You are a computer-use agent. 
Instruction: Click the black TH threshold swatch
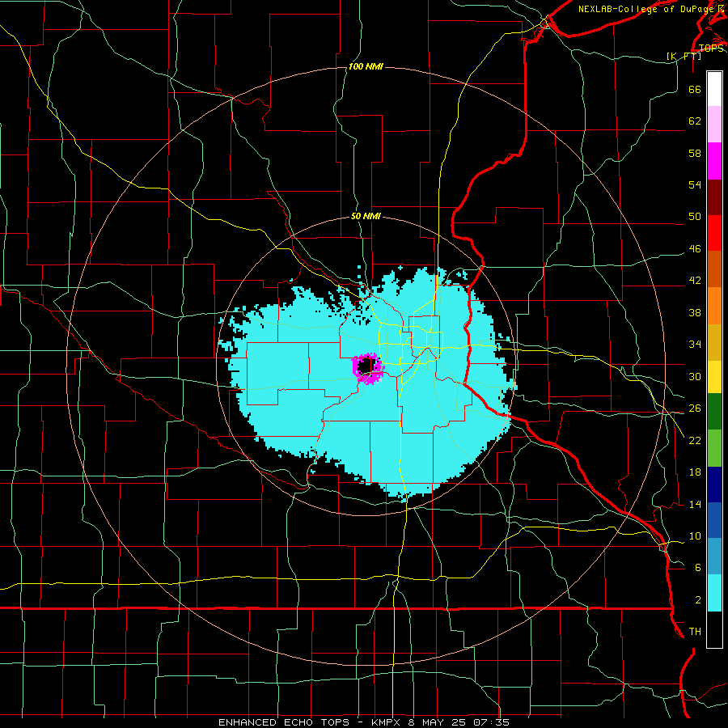tap(714, 629)
